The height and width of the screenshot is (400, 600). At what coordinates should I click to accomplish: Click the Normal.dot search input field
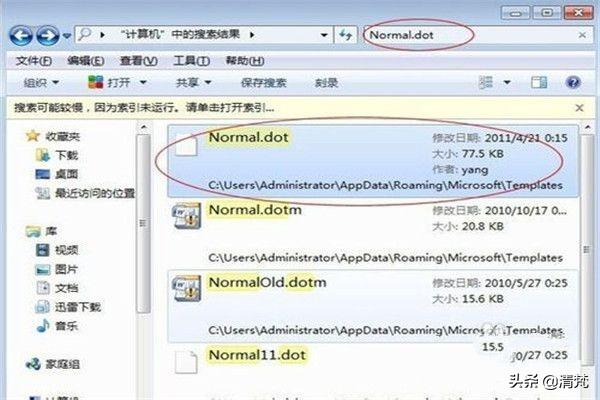coord(469,35)
